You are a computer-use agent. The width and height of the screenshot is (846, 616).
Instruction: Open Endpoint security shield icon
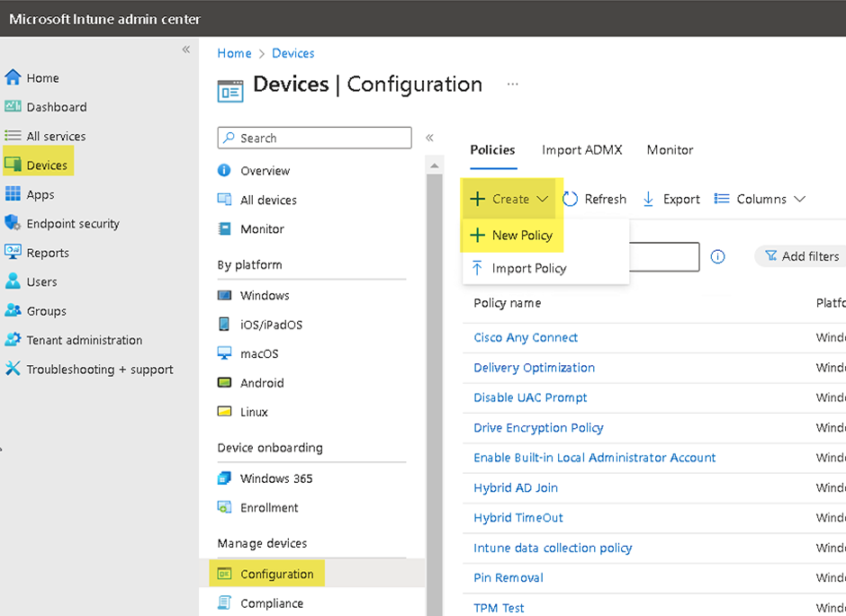pos(13,223)
